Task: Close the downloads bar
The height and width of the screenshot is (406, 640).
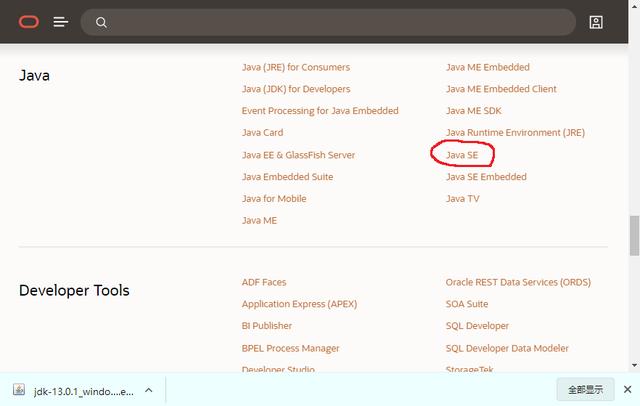Action: click(627, 390)
